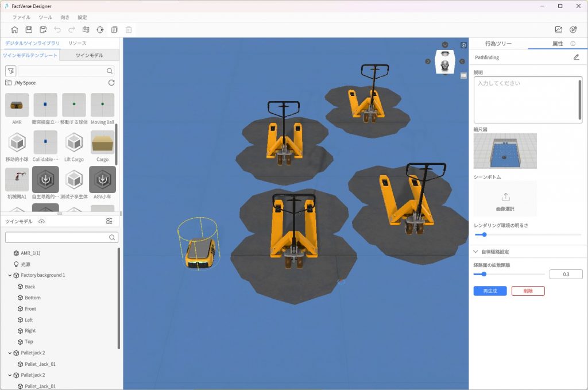Collapse the first Pallet jack 2 node
This screenshot has height=390, width=588.
pyautogui.click(x=10, y=353)
